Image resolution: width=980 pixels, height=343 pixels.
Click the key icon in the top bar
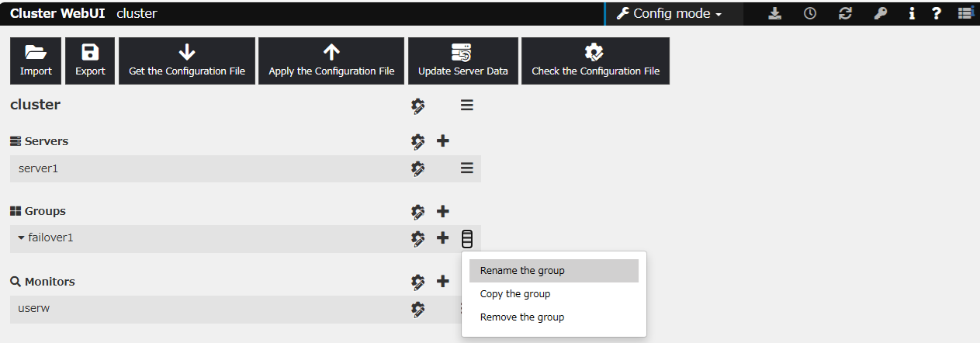pyautogui.click(x=880, y=14)
